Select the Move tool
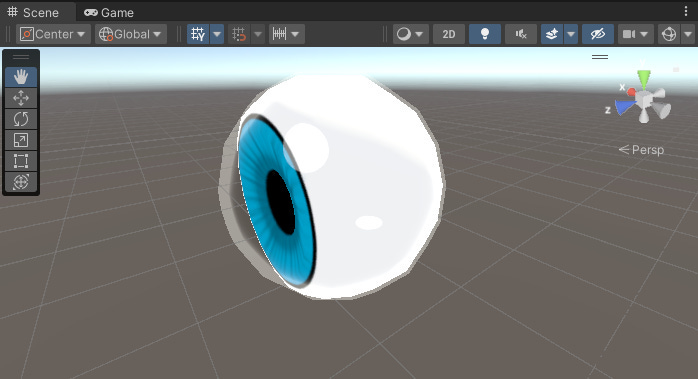 point(21,98)
